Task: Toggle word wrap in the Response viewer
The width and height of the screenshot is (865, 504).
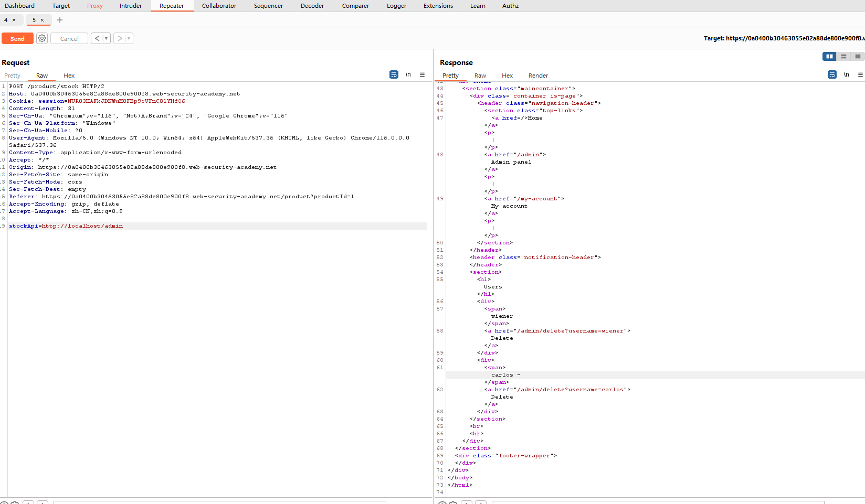Action: pos(832,75)
